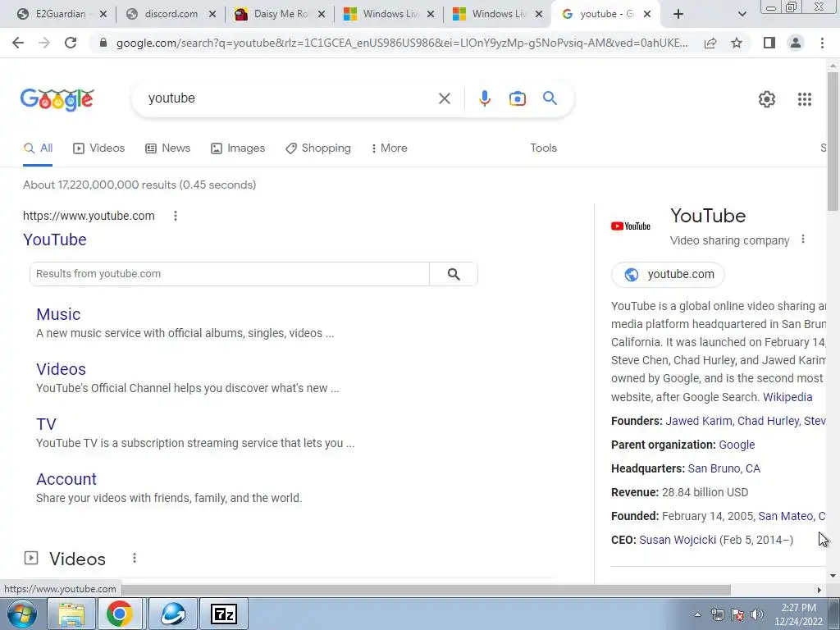The width and height of the screenshot is (840, 630).
Task: Search by image with camera icon
Action: (x=517, y=98)
